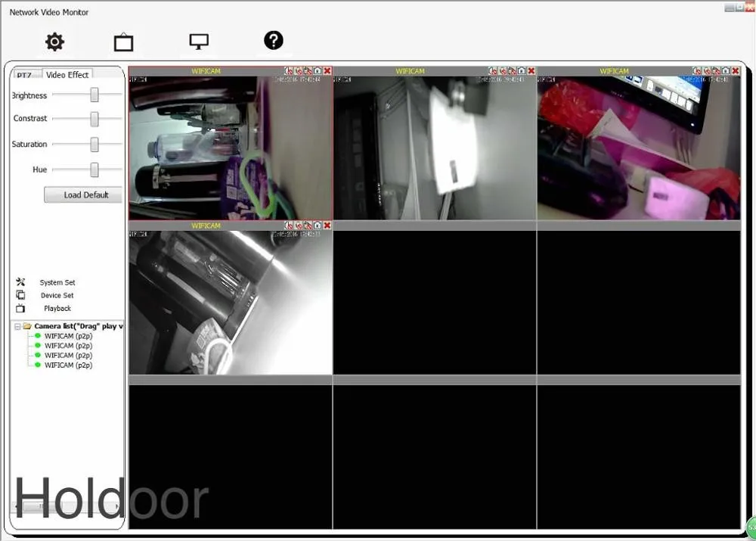The image size is (756, 541).
Task: Toggle listen audio on red-bordered water bottle feed
Action: (x=288, y=71)
